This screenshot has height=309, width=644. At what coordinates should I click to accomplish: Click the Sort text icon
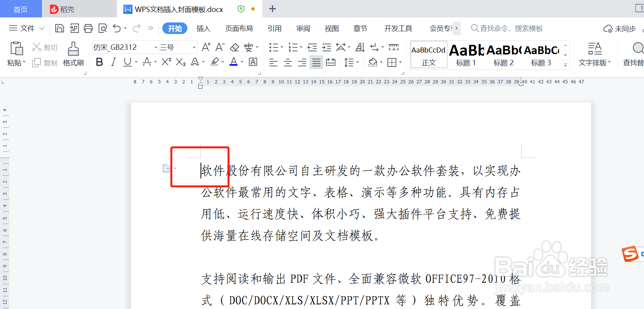pyautogui.click(x=360, y=47)
